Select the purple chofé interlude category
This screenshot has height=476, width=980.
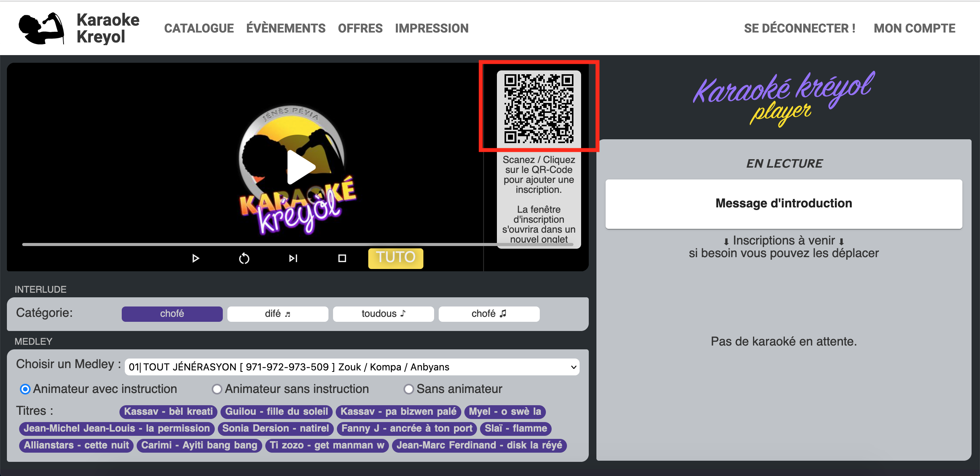click(x=172, y=314)
